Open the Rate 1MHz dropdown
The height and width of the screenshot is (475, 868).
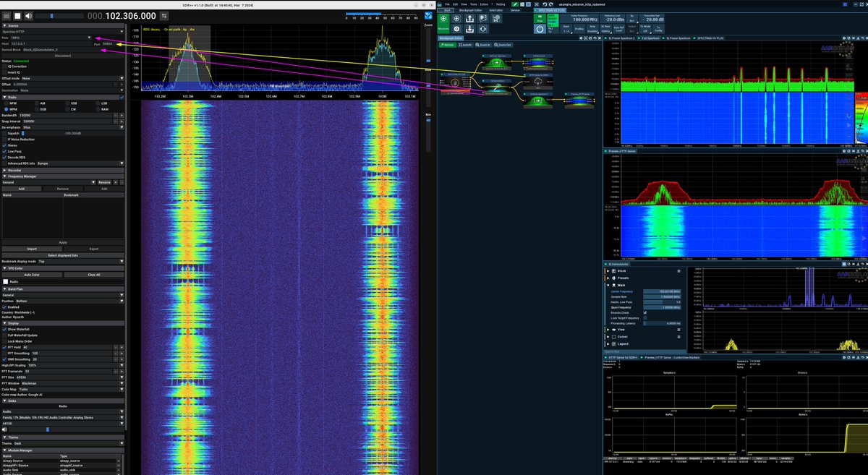tap(52, 38)
